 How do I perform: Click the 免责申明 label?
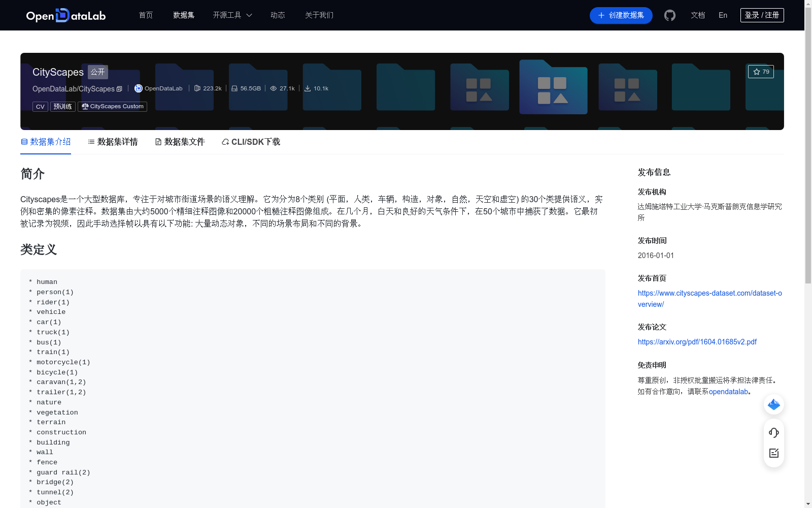(x=652, y=365)
